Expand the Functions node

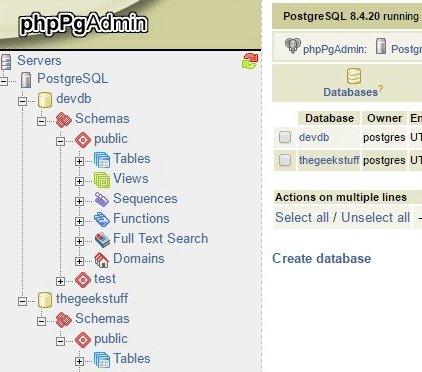[x=79, y=221]
